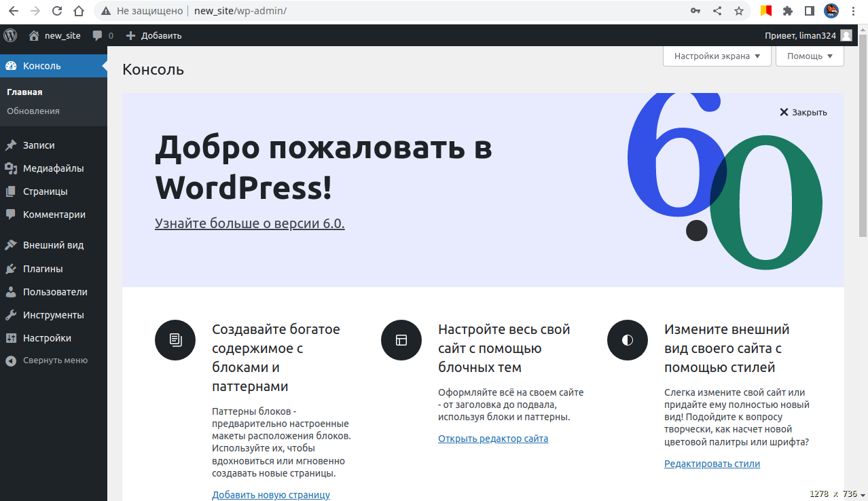Open browser extensions puzzle icon
868x501 pixels.
coord(788,11)
